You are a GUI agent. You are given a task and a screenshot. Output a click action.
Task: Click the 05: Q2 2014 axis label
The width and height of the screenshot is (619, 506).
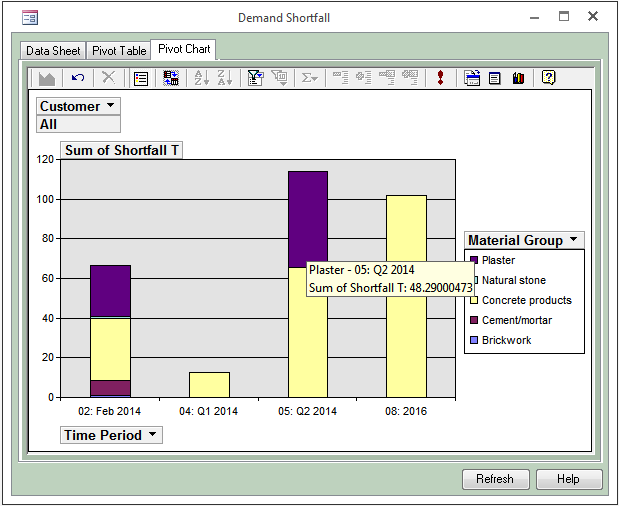308,411
